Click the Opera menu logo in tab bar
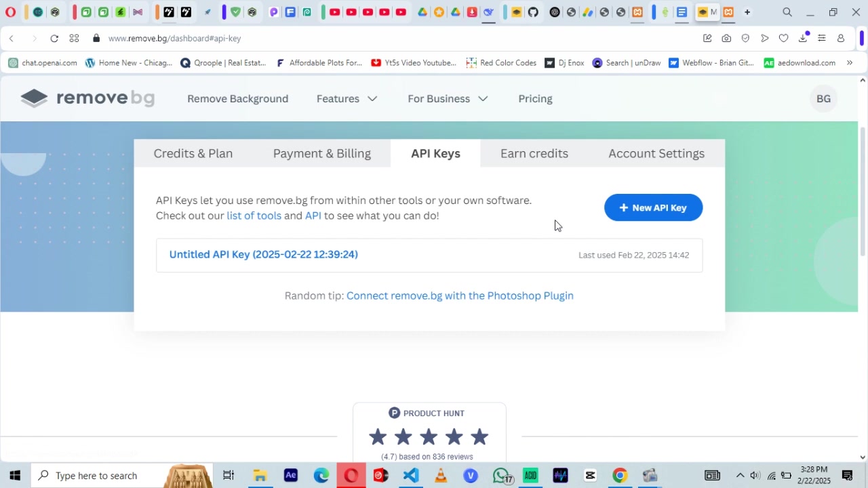Viewport: 868px width, 488px height. 10,12
